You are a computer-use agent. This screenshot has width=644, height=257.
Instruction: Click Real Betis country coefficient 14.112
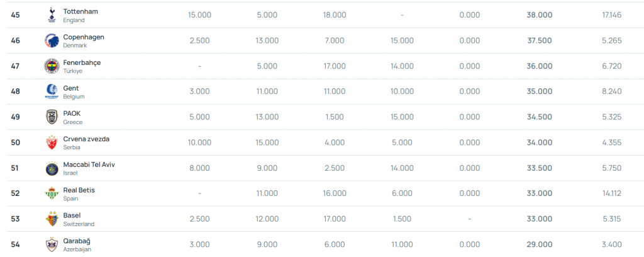(611, 193)
